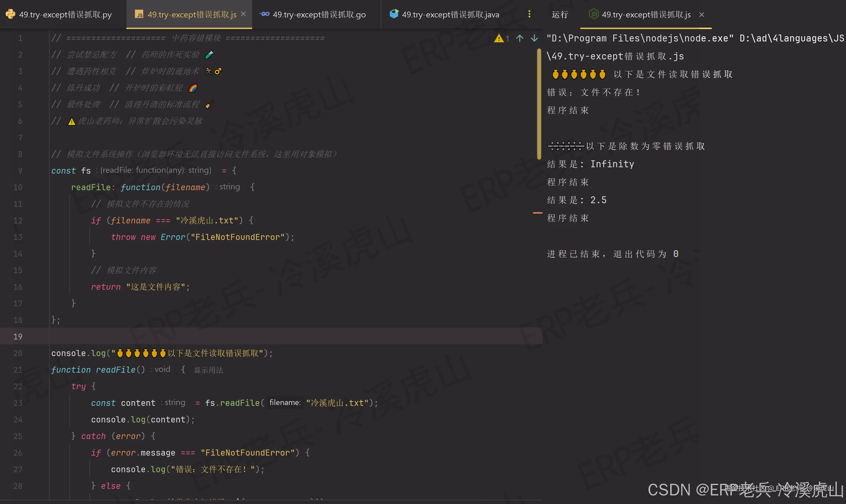Click the 运行 tool window label
The width and height of the screenshot is (846, 504).
click(x=560, y=15)
